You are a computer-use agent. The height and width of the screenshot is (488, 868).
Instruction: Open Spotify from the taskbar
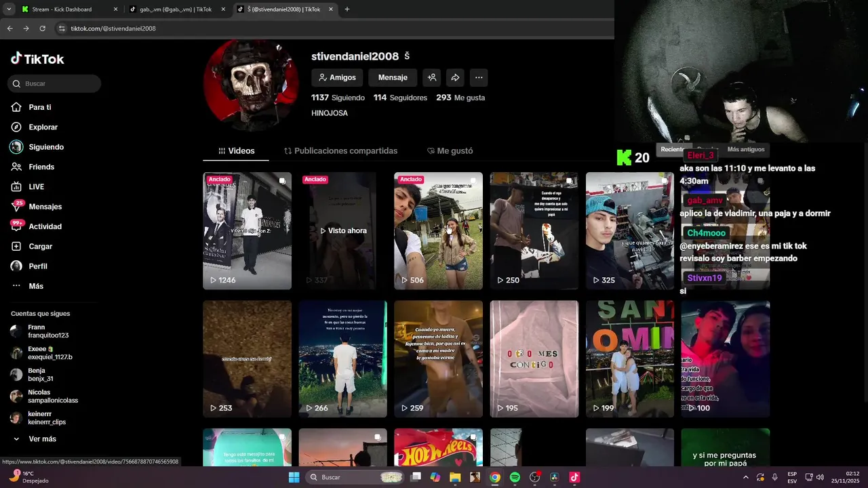pyautogui.click(x=515, y=477)
